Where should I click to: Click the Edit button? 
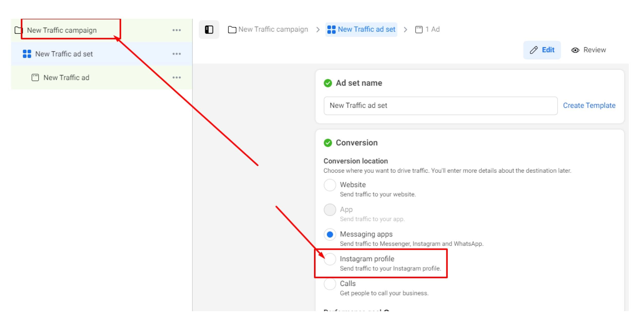pyautogui.click(x=542, y=50)
